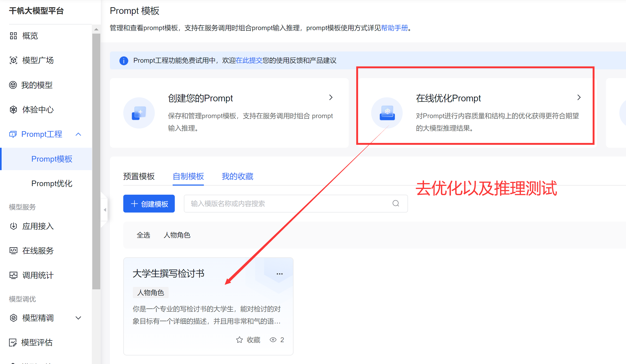Image resolution: width=626 pixels, height=364 pixels.
Task: Click the 调用统计 chart icon
Action: (x=13, y=275)
